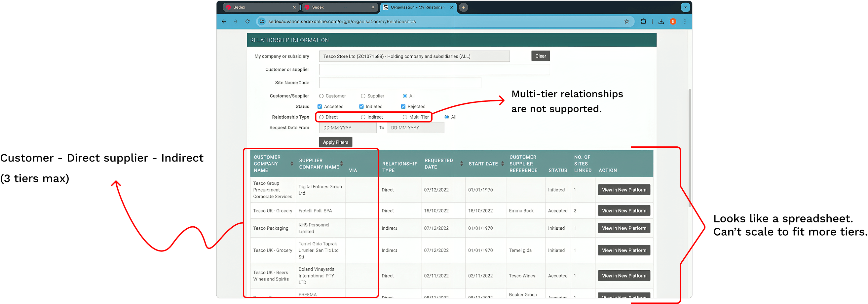The width and height of the screenshot is (868, 304).
Task: Choose Direct relationship type
Action: click(x=321, y=117)
